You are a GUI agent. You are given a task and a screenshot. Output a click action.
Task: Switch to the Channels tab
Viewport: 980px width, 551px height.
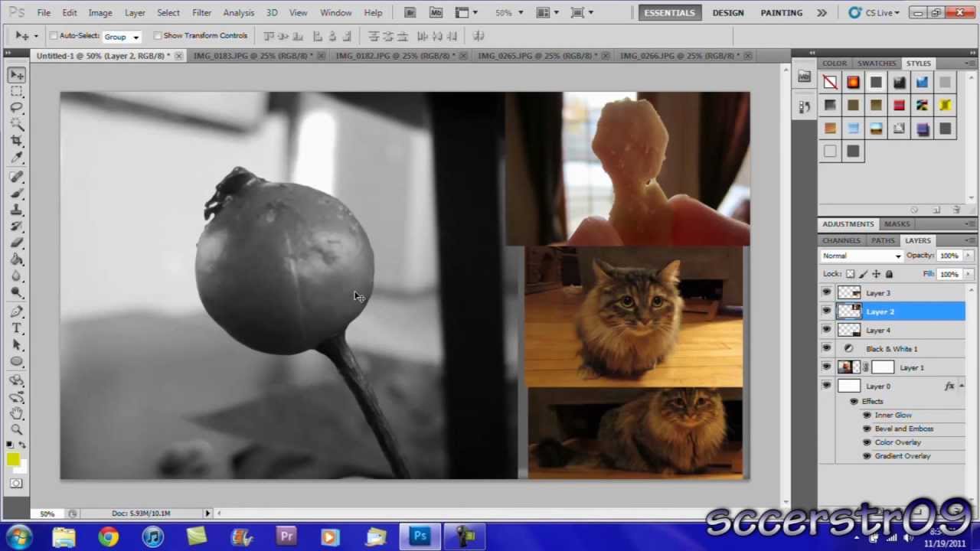tap(841, 240)
